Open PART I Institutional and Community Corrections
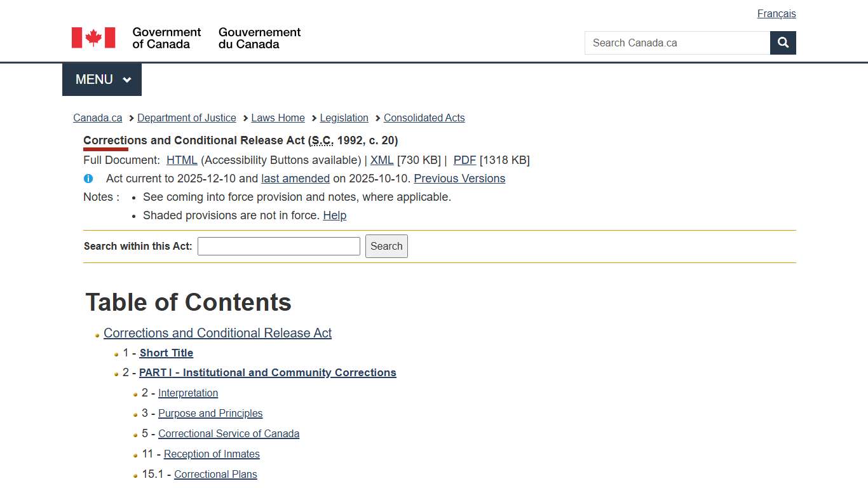The width and height of the screenshot is (868, 488). (x=268, y=372)
